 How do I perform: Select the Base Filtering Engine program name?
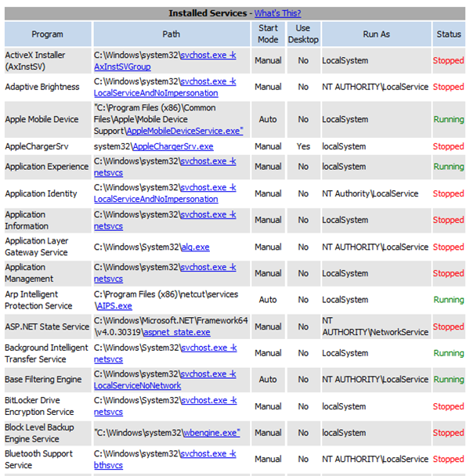[x=43, y=380]
